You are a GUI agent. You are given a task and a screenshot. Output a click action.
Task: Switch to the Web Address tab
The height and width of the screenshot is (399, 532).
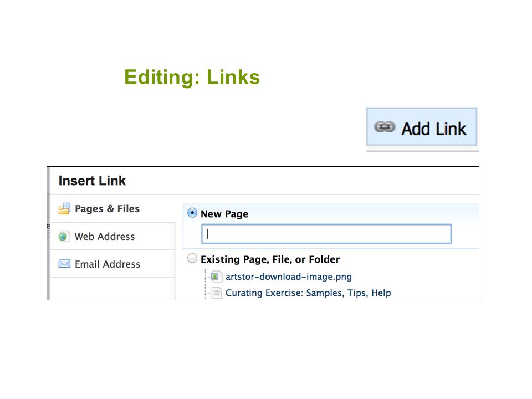click(112, 236)
